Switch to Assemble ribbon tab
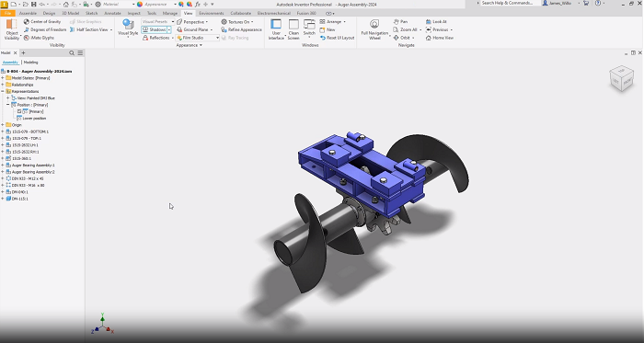This screenshot has height=343, width=644. tap(28, 13)
